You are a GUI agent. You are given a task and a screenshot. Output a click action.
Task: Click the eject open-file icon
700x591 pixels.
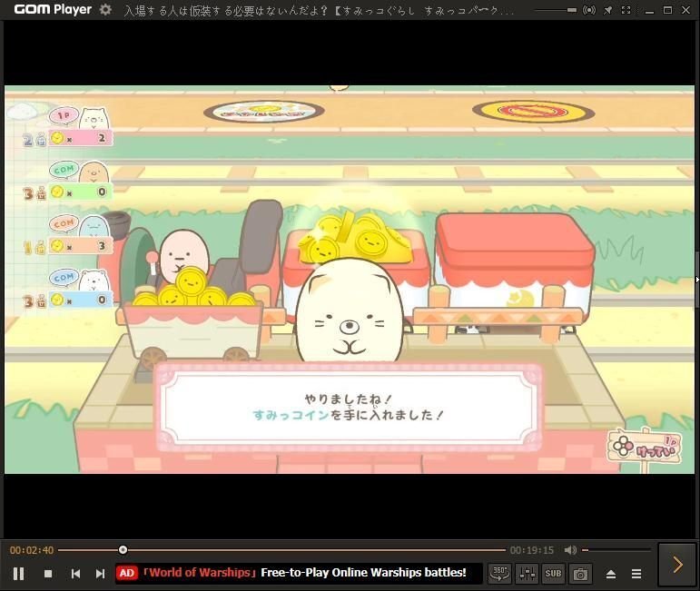pyautogui.click(x=611, y=574)
